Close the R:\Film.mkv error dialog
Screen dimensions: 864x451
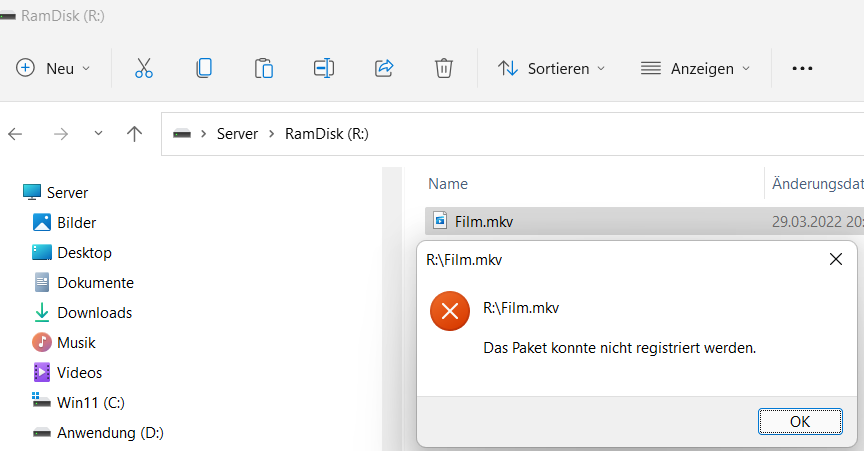836,260
